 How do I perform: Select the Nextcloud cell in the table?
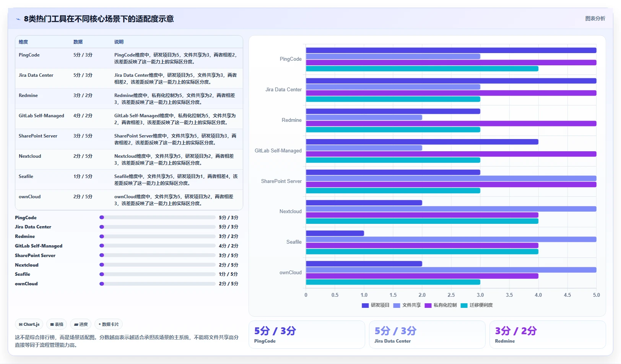pos(30,156)
